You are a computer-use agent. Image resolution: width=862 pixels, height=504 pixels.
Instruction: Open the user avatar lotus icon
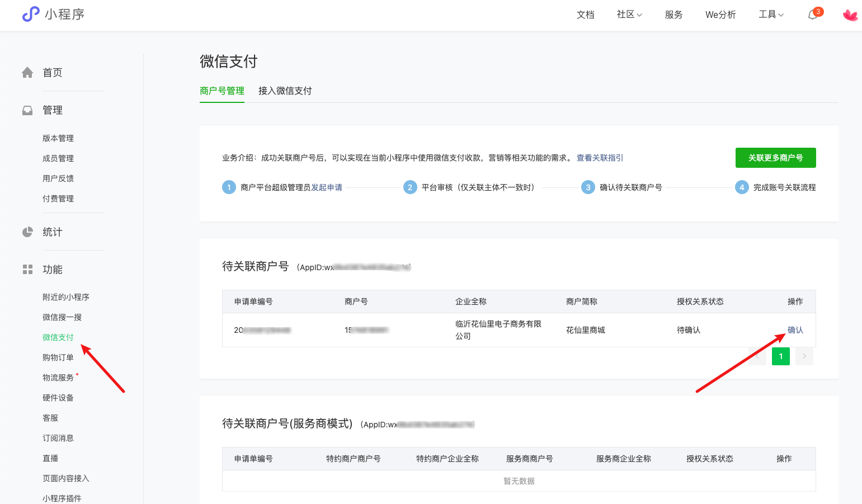tap(850, 15)
